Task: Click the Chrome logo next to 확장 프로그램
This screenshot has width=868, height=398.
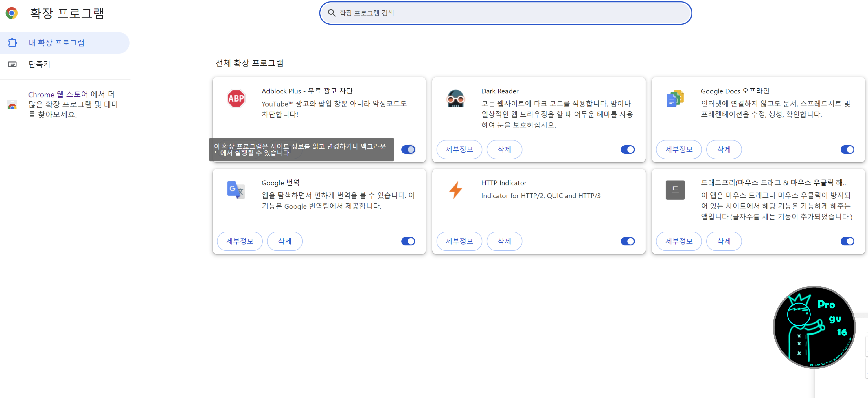Action: [x=12, y=13]
